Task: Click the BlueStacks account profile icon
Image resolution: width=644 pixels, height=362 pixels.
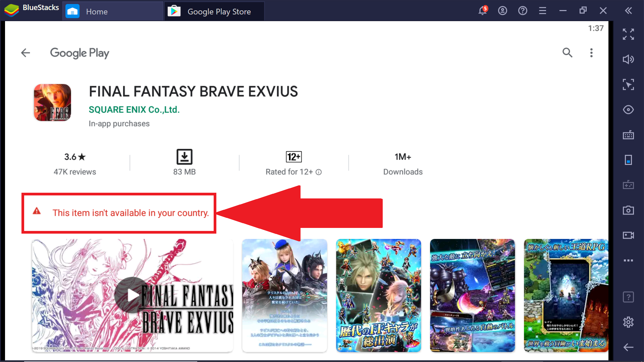Action: [502, 11]
